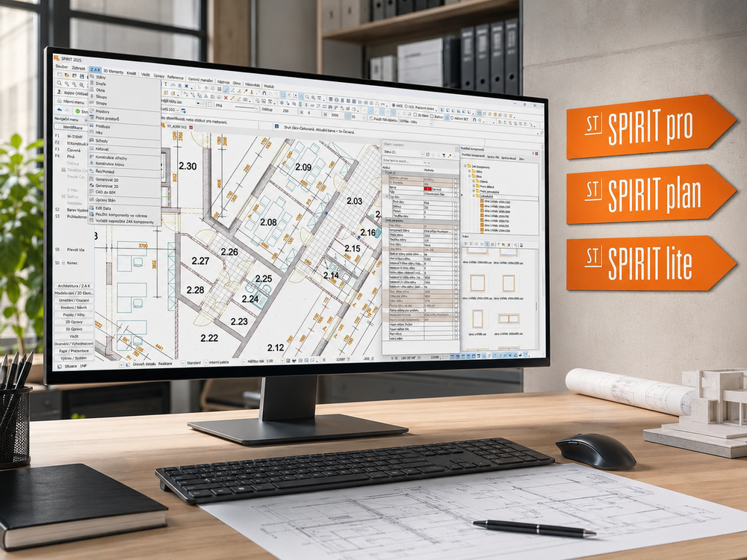Select the WKS radio button

[394, 105]
